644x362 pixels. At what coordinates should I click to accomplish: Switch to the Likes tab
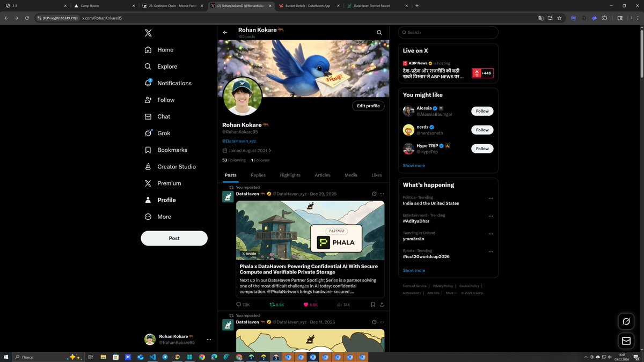(377, 175)
